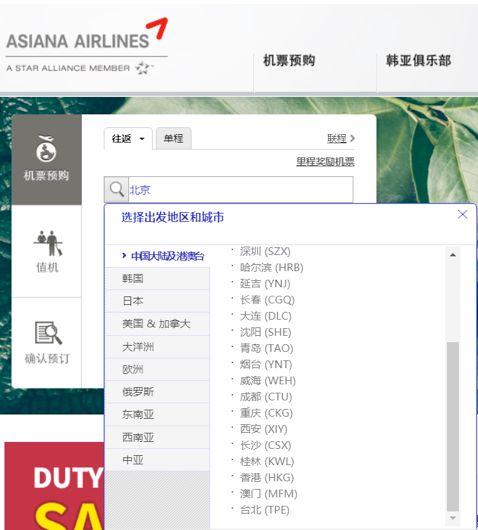Choose 澳门 (MFM) as departure city

point(268,494)
